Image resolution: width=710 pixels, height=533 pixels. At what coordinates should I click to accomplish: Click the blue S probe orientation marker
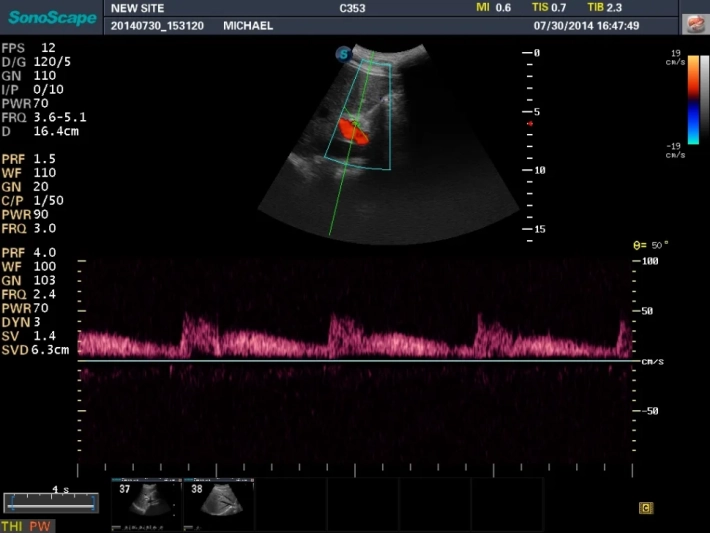(344, 54)
